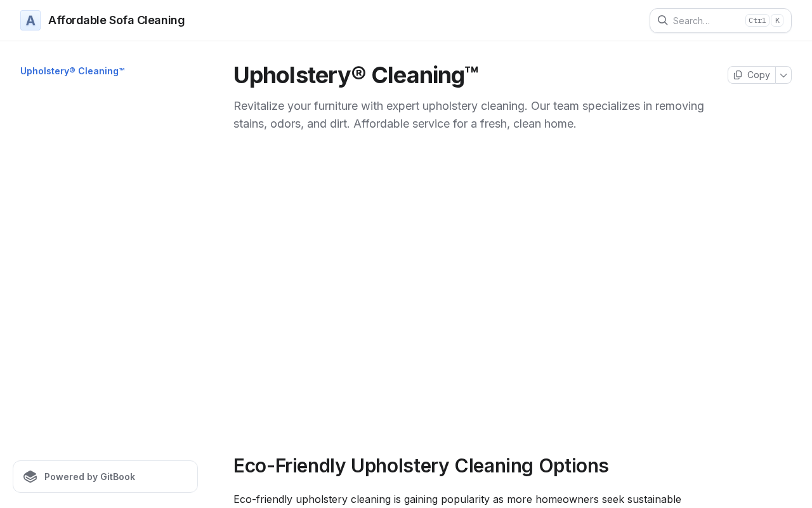
Task: Follow the Powered by GitBook link
Action: point(105,477)
